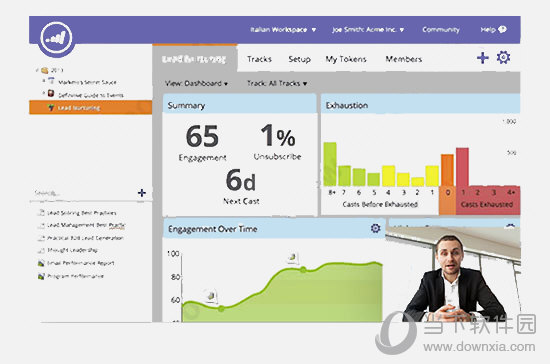Viewport: 550px width, 364px height.
Task: Click the Marketo logo icon
Action: coord(56,38)
